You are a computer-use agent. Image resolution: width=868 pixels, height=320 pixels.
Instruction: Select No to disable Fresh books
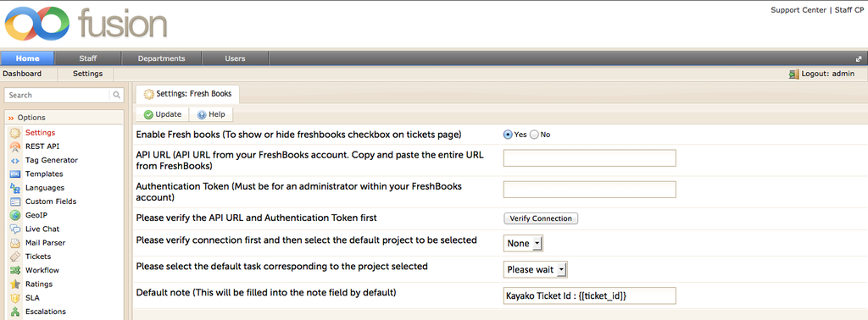(534, 135)
